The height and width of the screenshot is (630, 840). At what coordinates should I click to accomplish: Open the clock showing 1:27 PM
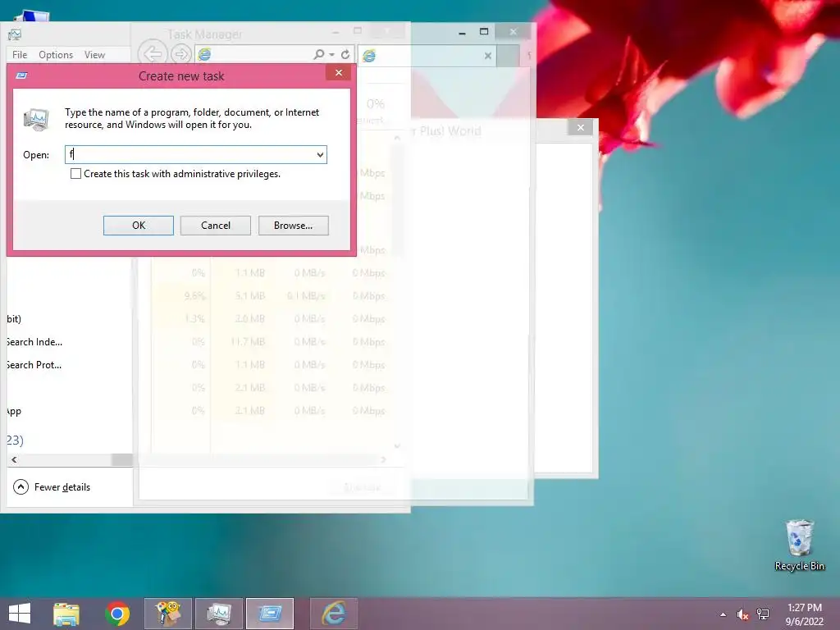[804, 614]
